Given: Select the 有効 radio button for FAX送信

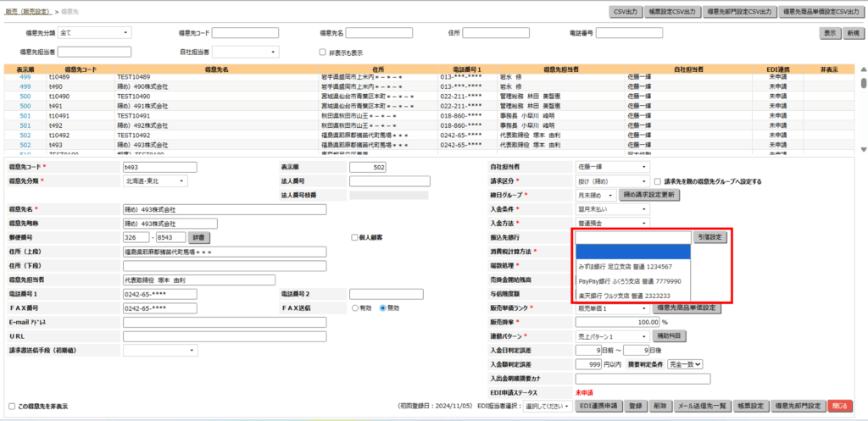Looking at the screenshot, I should (355, 308).
